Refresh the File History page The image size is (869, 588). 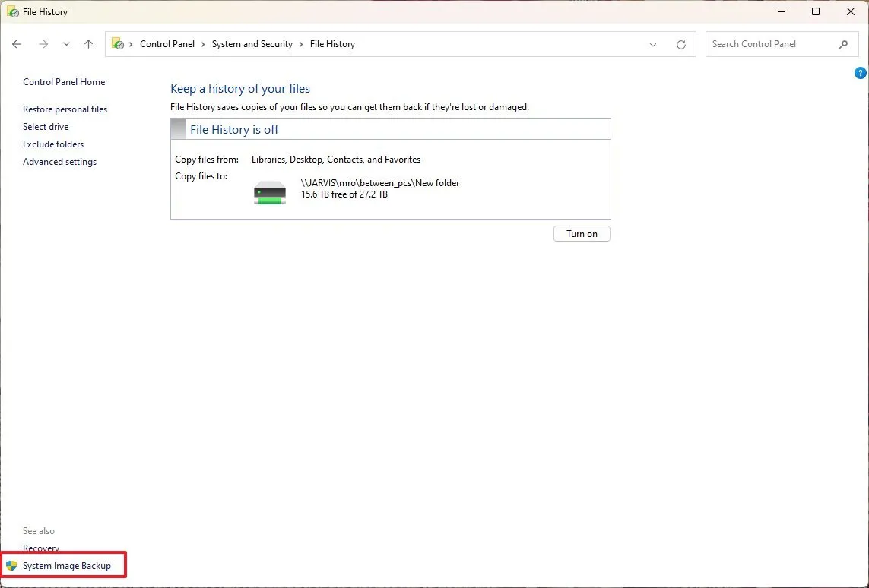pyautogui.click(x=680, y=44)
